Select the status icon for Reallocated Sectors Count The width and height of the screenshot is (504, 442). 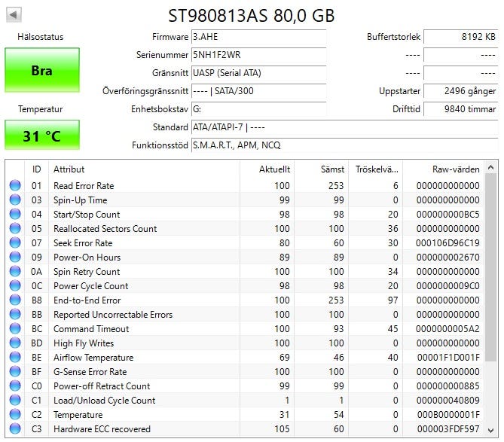click(15, 229)
